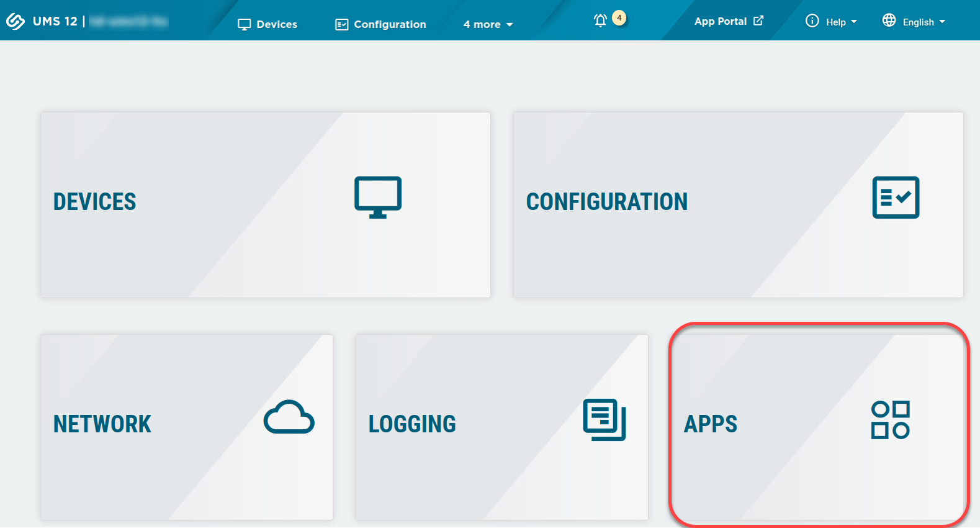Click the notification count badge
Screen dimensions: 980x528
(x=619, y=17)
